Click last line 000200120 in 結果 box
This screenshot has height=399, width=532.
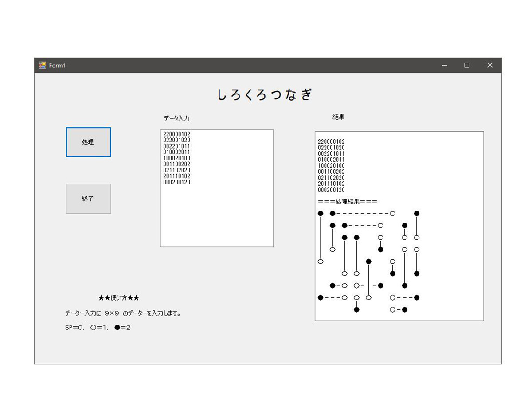point(331,190)
